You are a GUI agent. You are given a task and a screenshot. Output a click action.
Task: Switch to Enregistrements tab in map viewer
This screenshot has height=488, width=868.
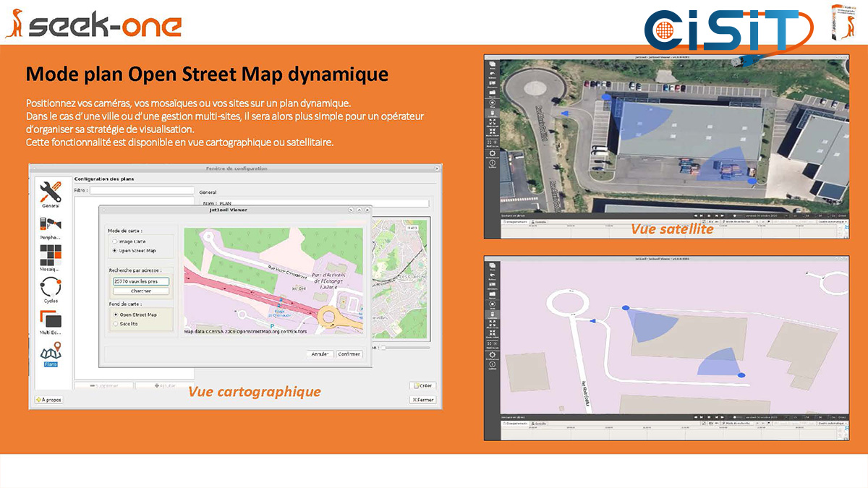[515, 423]
